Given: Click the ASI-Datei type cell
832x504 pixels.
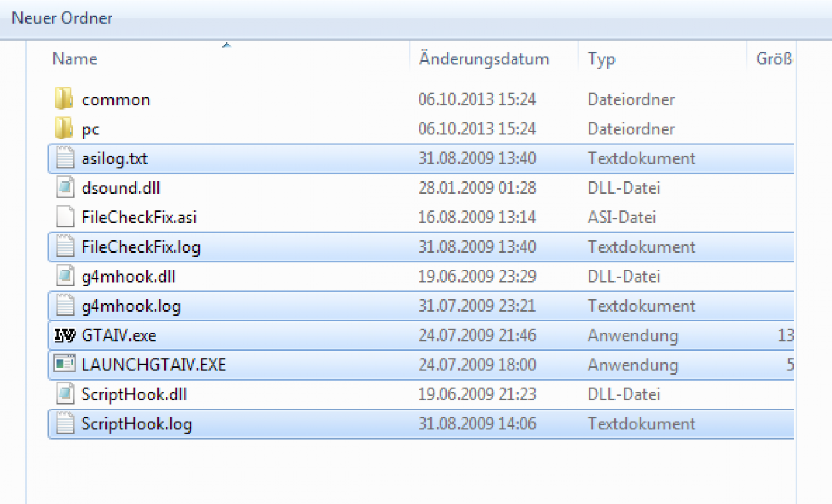Looking at the screenshot, I should [622, 217].
